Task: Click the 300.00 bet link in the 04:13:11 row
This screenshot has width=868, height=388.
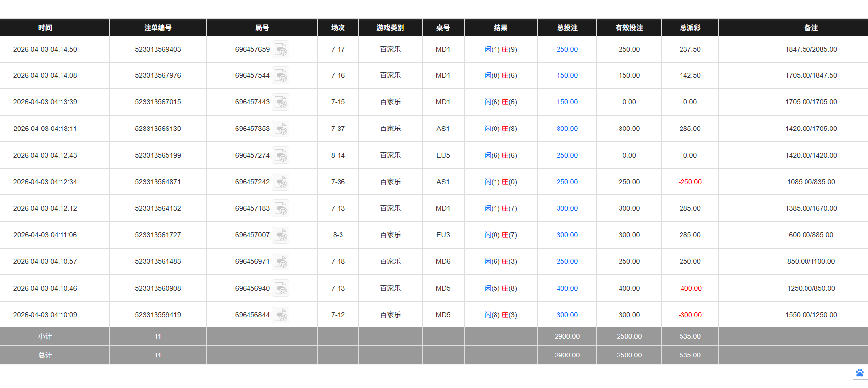Action: [x=567, y=129]
